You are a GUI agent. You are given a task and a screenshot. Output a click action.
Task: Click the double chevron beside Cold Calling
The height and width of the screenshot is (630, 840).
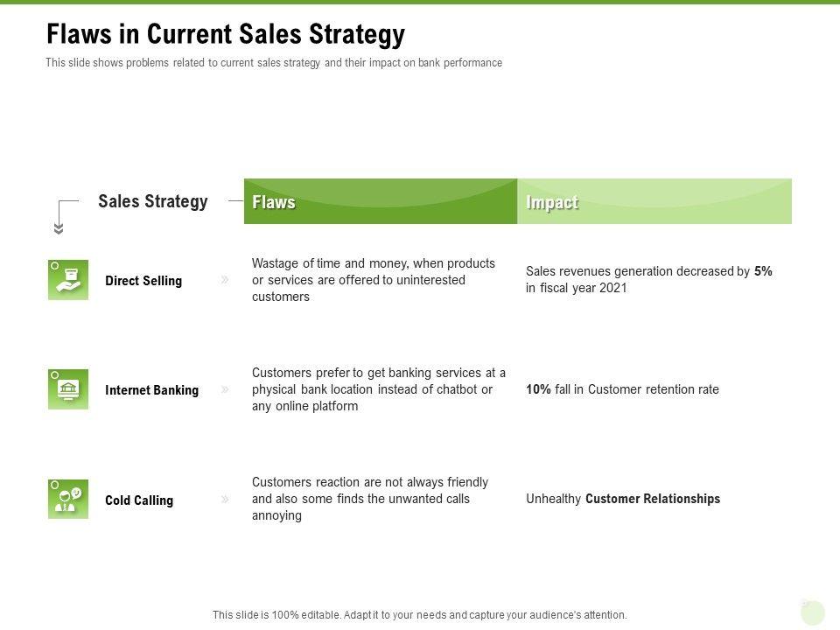225,500
